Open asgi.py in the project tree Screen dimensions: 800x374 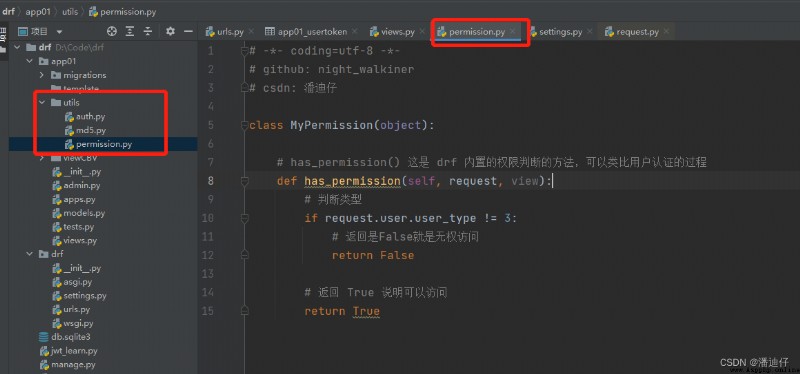(x=72, y=282)
